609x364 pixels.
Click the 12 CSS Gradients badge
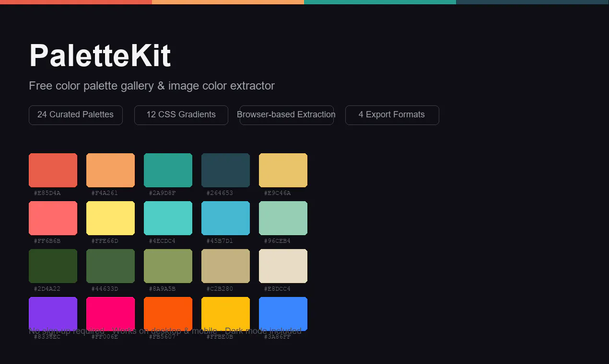pyautogui.click(x=181, y=115)
